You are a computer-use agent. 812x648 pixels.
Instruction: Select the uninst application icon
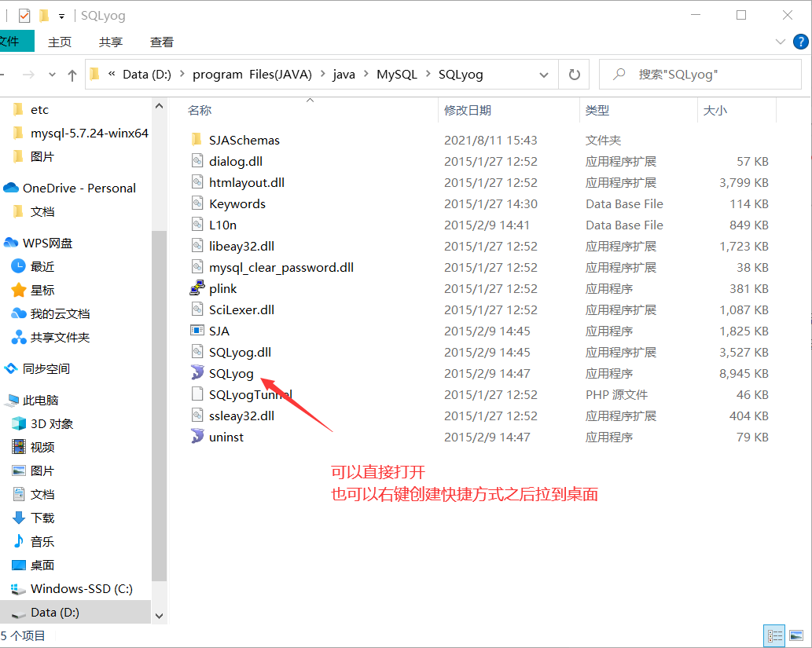[x=197, y=436]
